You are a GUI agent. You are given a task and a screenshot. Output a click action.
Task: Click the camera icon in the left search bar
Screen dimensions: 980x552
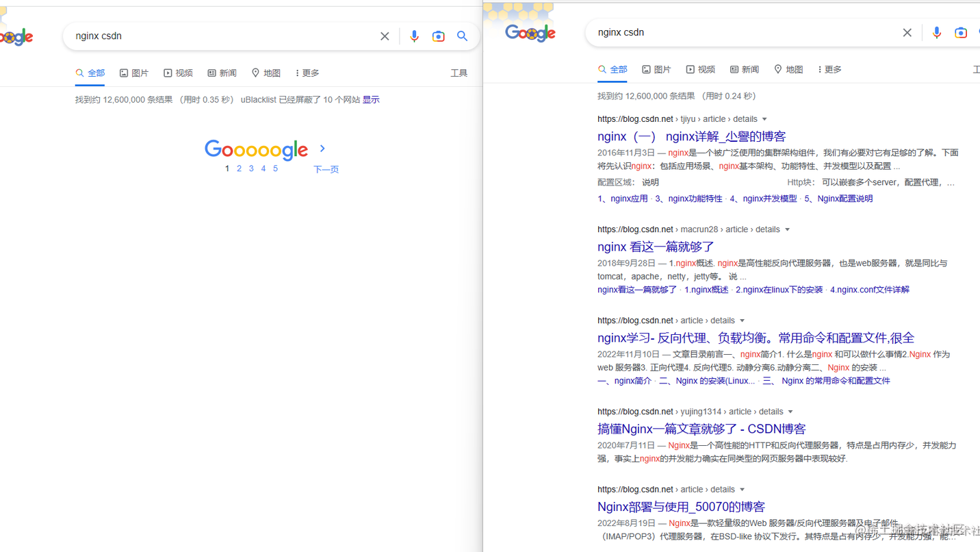pos(438,36)
